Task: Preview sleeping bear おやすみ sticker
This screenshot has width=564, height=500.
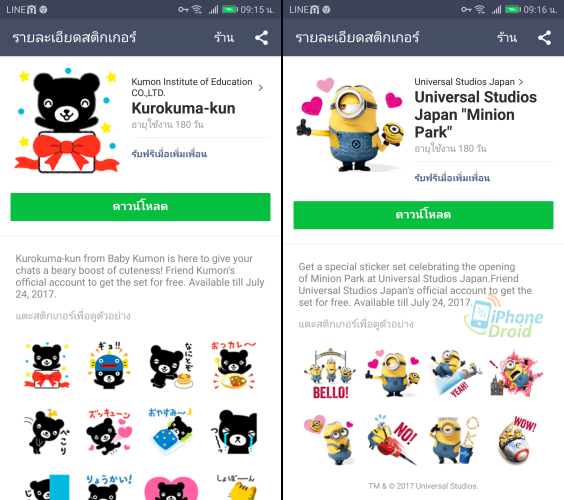Action: 171,431
